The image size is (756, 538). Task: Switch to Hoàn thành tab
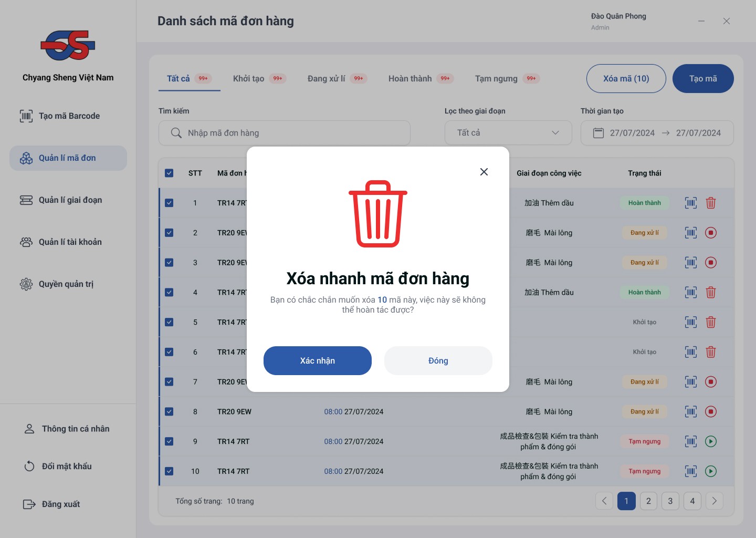click(421, 78)
